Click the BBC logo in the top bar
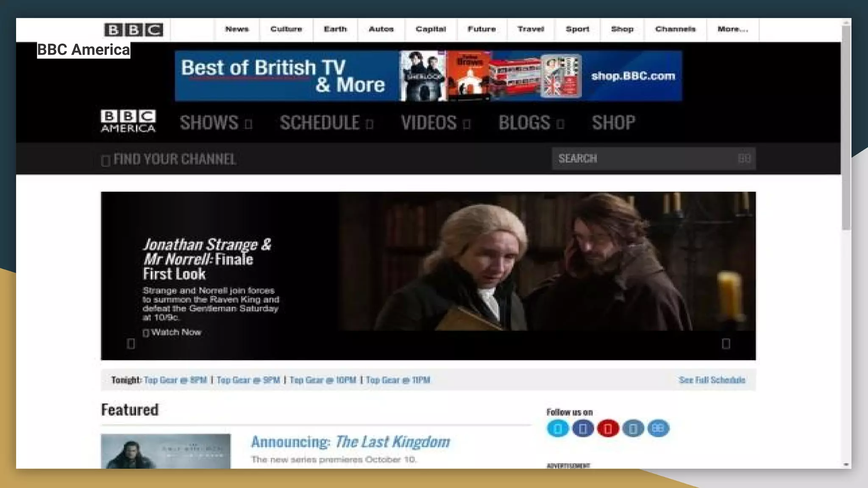This screenshot has height=488, width=868. click(134, 30)
